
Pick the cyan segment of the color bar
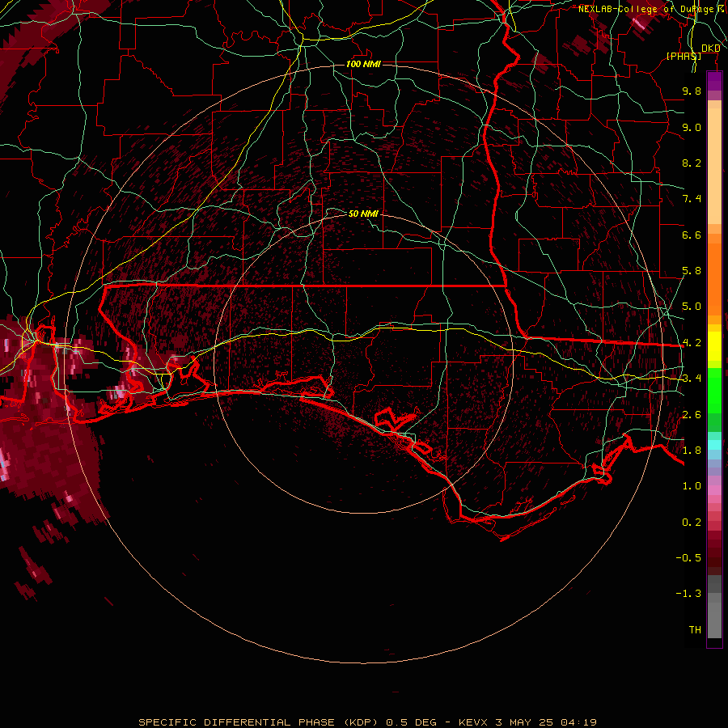pyautogui.click(x=714, y=445)
